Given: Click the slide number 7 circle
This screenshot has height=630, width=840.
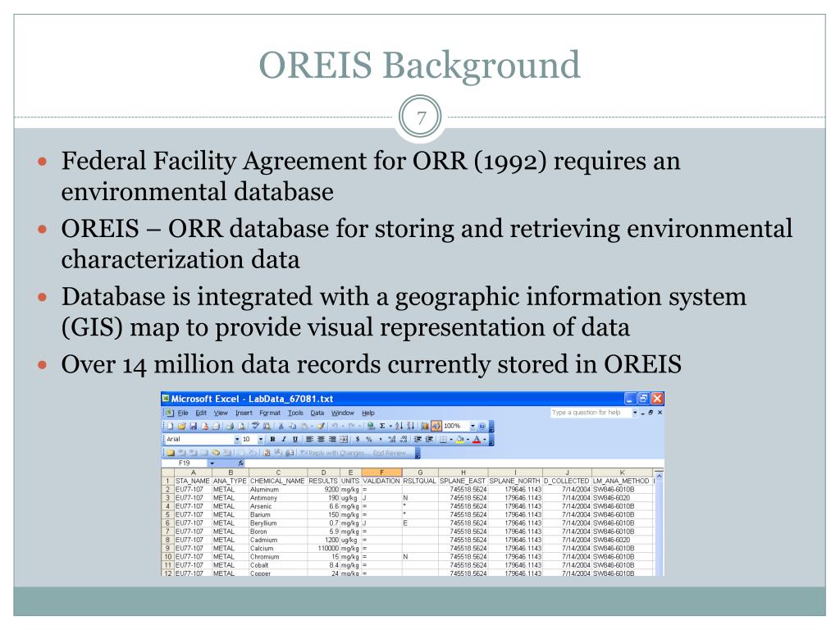Looking at the screenshot, I should click(x=421, y=116).
